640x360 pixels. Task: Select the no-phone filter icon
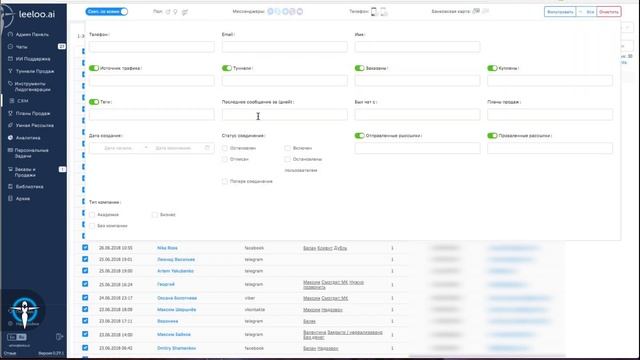click(x=384, y=12)
